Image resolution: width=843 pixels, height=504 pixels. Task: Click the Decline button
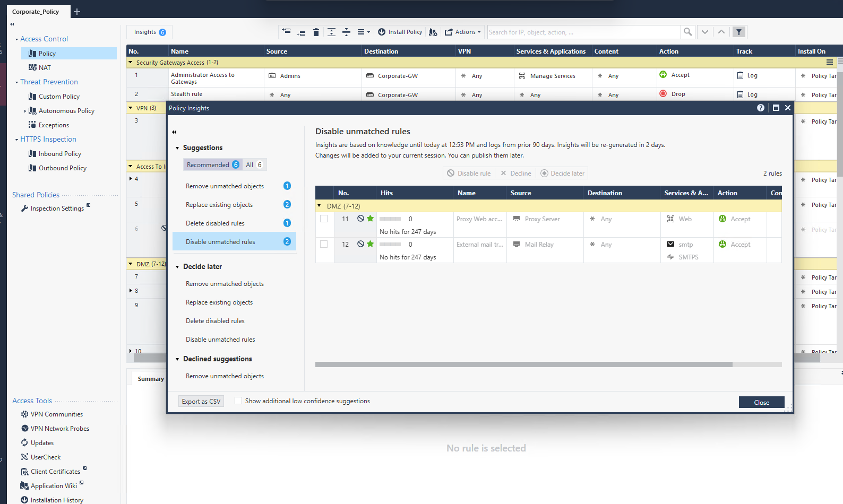tap(516, 173)
